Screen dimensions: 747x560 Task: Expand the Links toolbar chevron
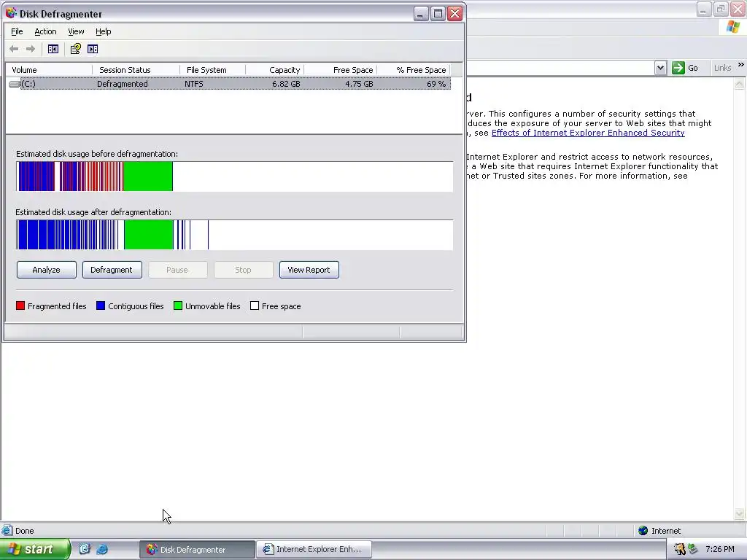pos(740,64)
